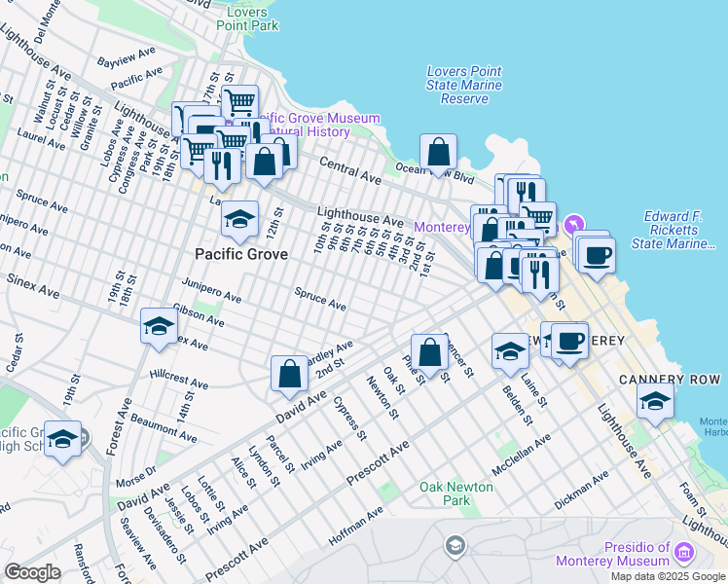Select the Devisadero St street label
The height and width of the screenshot is (584, 728).
click(x=164, y=535)
